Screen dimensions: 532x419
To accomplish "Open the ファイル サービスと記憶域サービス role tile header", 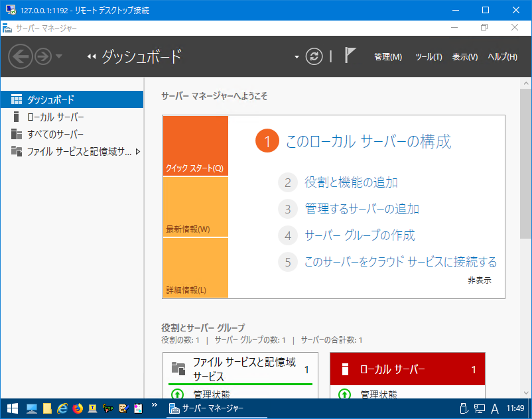I will click(x=240, y=369).
